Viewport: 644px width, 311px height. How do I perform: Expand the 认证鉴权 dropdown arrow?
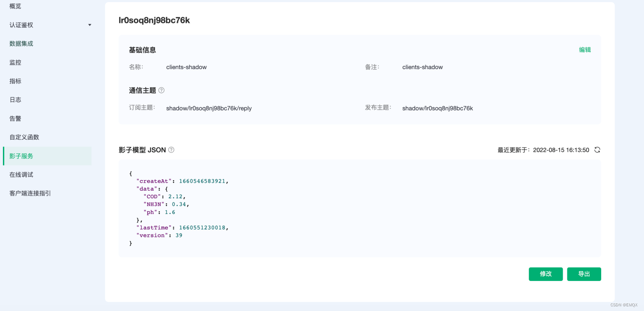[x=89, y=25]
